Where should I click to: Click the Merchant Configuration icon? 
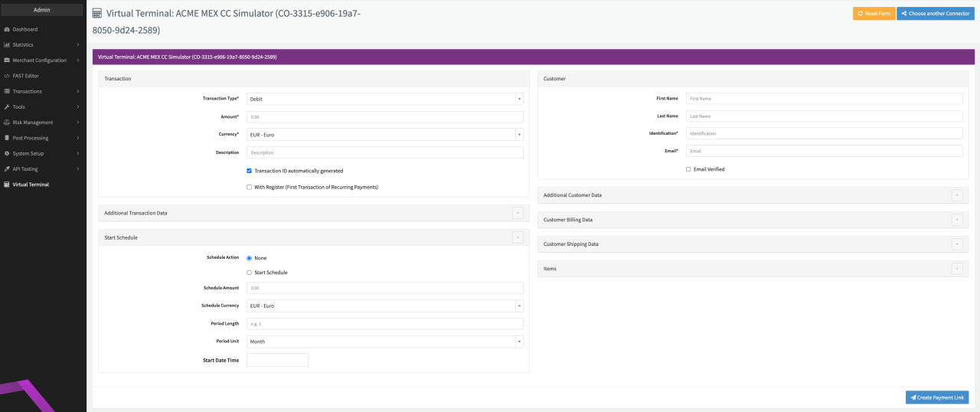[7, 60]
